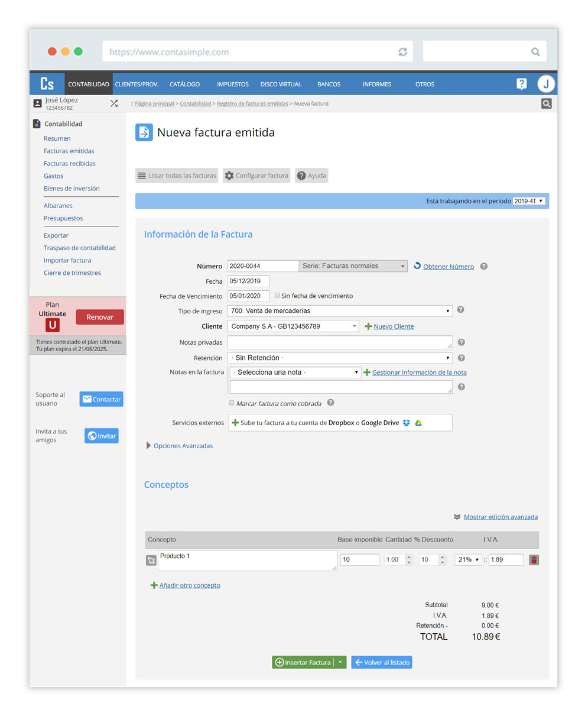Delete Producto 1 with the trash icon
The height and width of the screenshot is (713, 588).
[x=534, y=560]
